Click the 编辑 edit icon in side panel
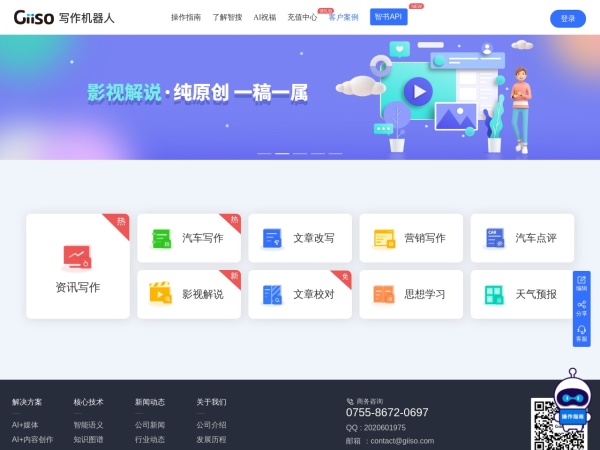Image resolution: width=600 pixels, height=450 pixels. coord(582,283)
